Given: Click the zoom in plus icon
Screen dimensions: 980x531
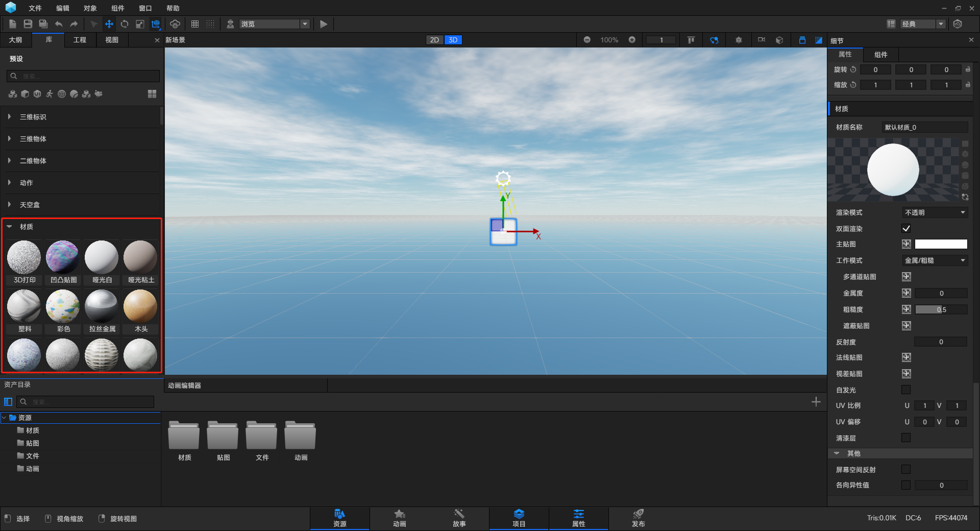Looking at the screenshot, I should (632, 40).
